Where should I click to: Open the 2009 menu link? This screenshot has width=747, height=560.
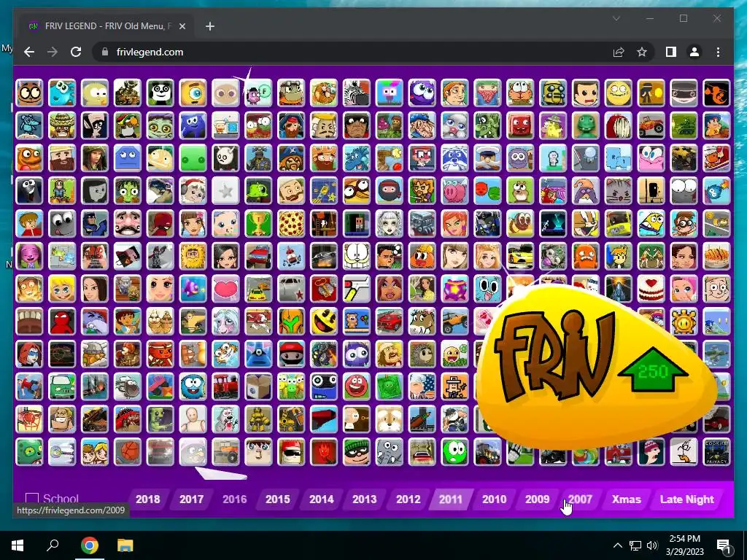click(x=538, y=499)
